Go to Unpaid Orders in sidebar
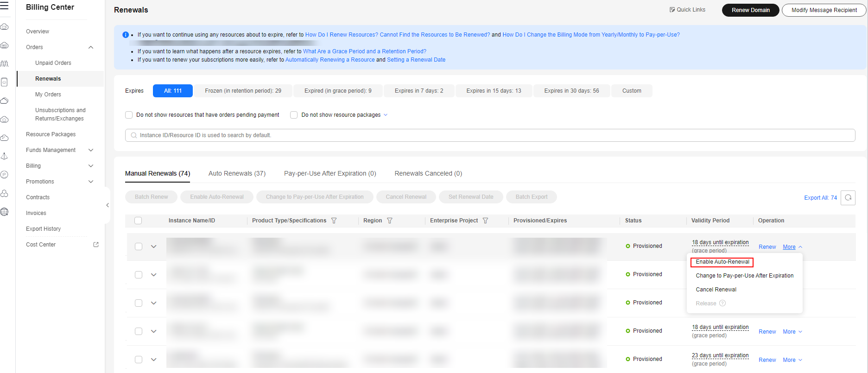Viewport: 868px width, 373px height. (x=53, y=63)
